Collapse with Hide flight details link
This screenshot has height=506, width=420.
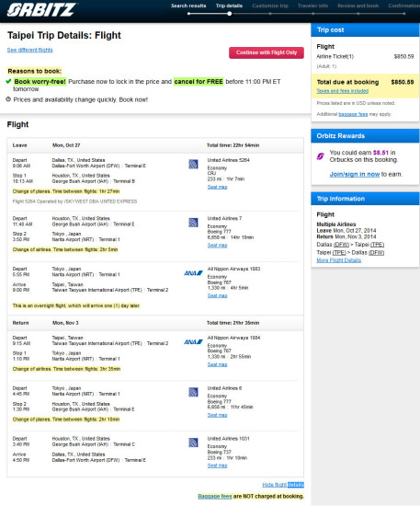(x=283, y=485)
